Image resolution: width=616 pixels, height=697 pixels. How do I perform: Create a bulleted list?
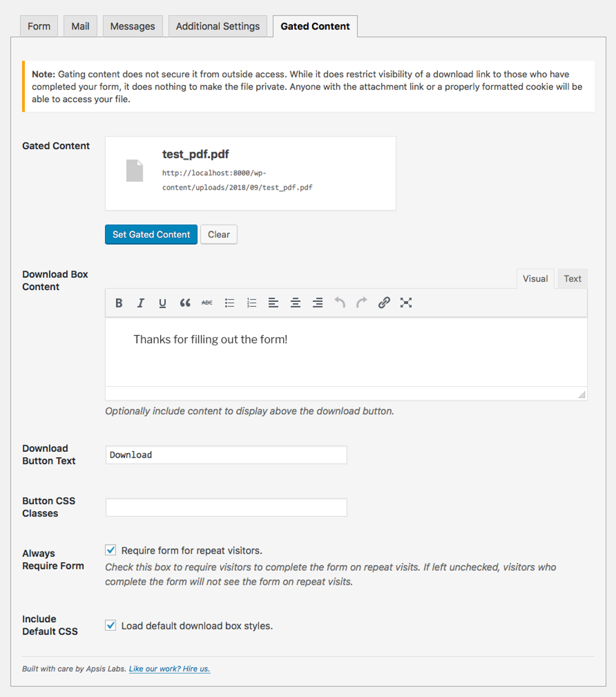(229, 303)
